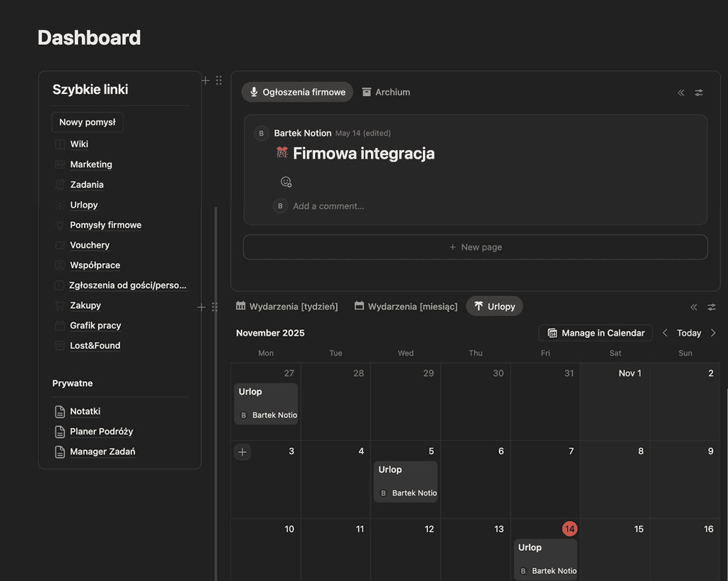Go to next month arrow
728x581 pixels.
point(713,333)
